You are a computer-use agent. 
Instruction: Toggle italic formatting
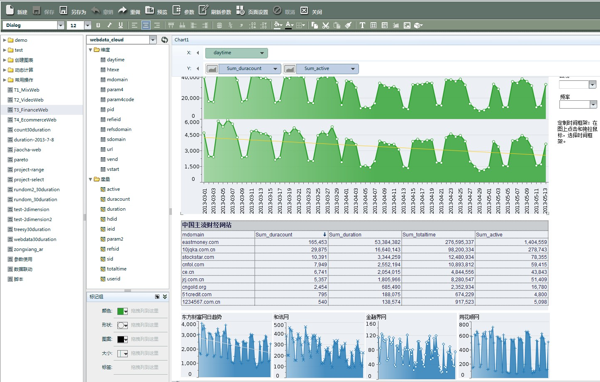tap(109, 25)
